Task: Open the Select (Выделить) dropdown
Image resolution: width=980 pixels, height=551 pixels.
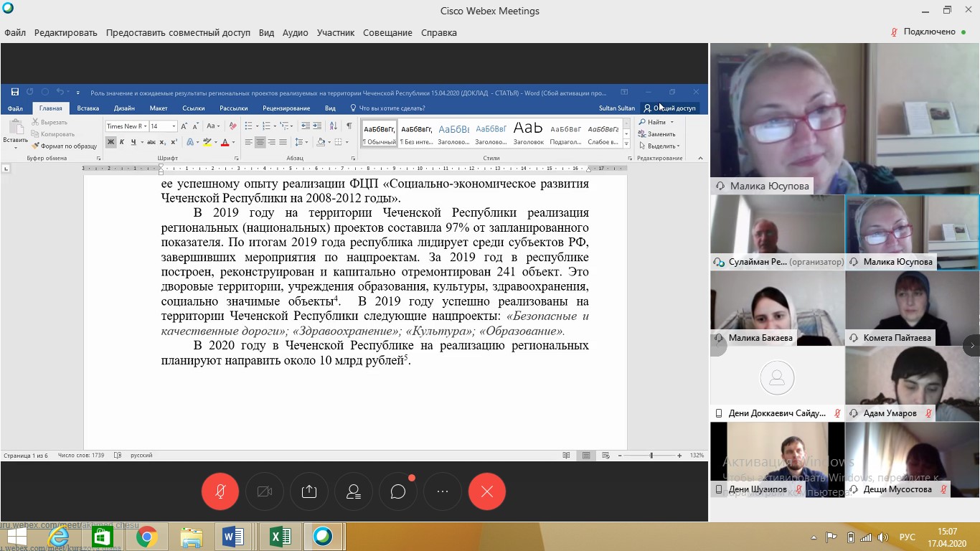Action: [659, 146]
